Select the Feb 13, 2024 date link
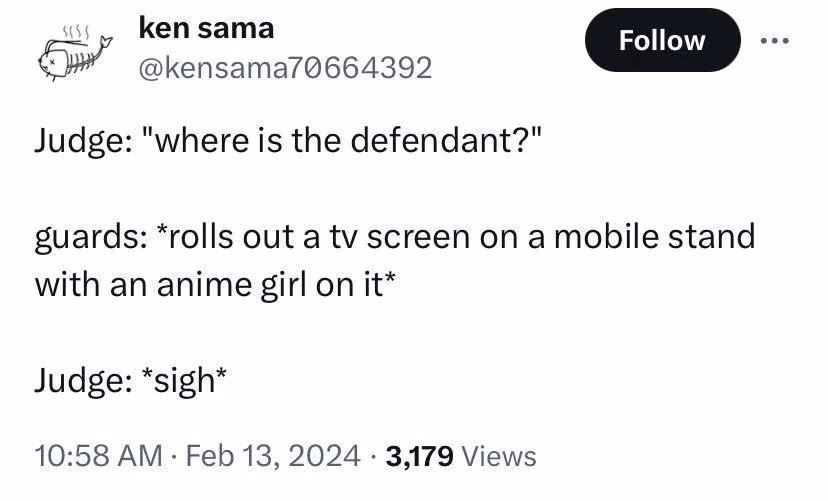 tap(273, 456)
